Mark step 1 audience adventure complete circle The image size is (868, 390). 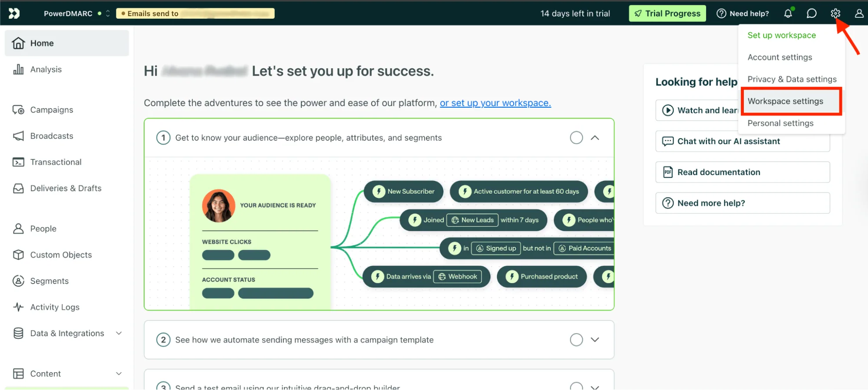576,138
